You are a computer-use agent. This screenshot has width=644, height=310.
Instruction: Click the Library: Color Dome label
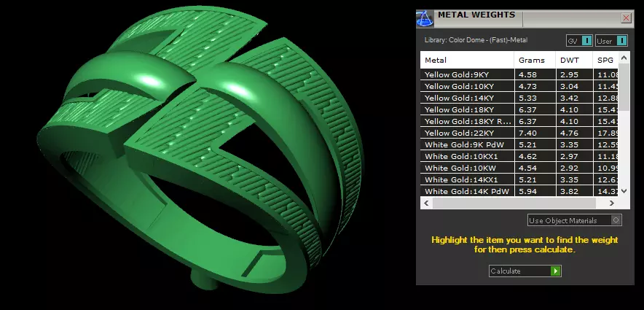click(x=476, y=40)
